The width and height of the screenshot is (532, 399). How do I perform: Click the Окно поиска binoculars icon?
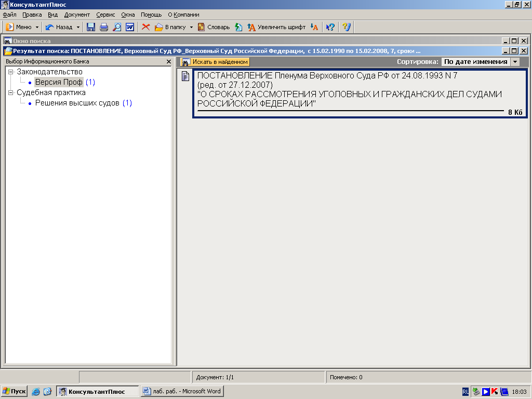click(x=8, y=41)
